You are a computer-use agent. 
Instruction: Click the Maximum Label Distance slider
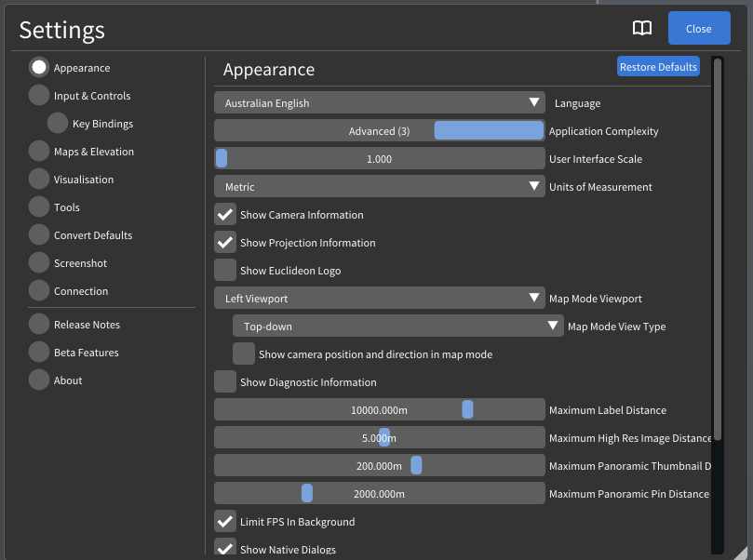click(x=380, y=409)
